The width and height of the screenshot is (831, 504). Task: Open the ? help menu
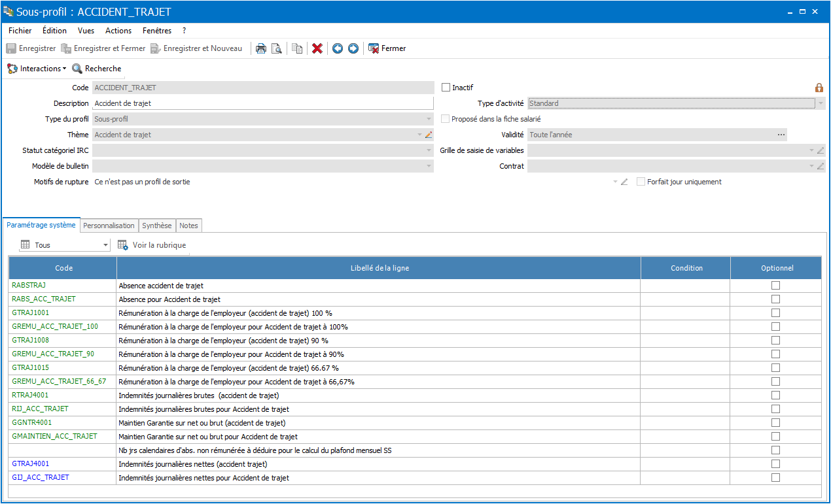(x=185, y=31)
